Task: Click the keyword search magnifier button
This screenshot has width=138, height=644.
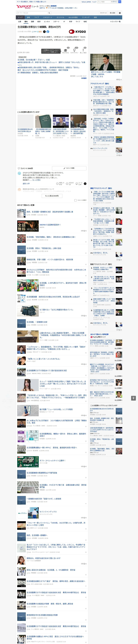Action: tap(49, 13)
